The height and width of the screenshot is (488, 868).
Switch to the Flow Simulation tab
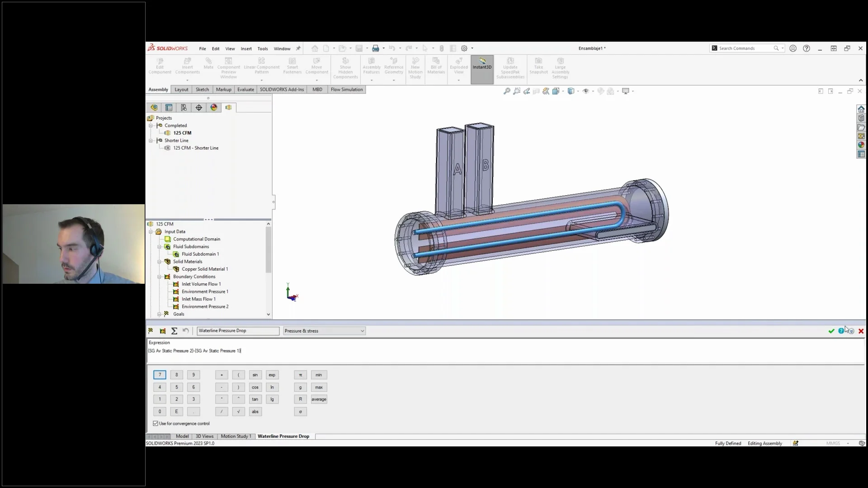tap(346, 89)
